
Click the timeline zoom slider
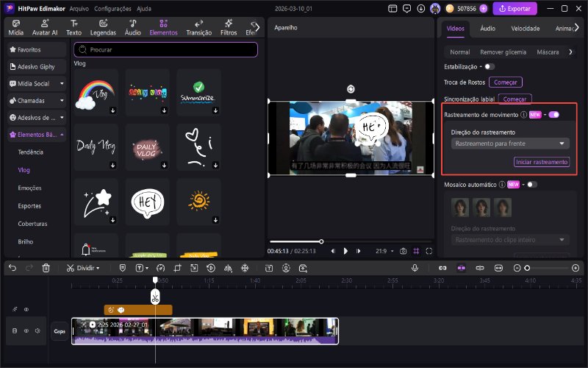point(548,268)
